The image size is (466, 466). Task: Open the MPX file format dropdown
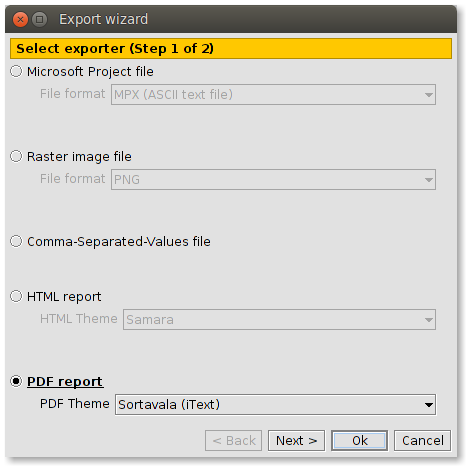[273, 95]
